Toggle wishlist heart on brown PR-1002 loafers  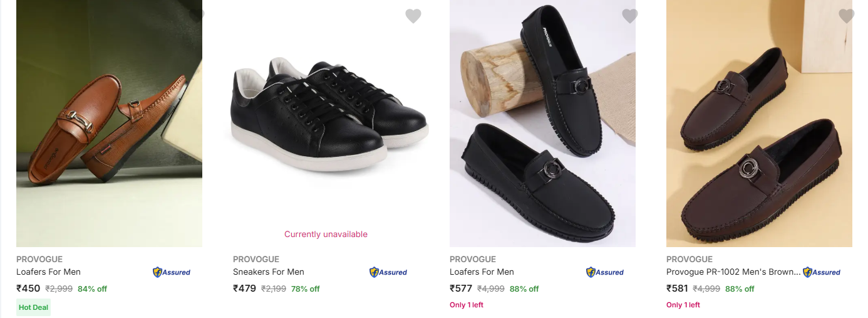(x=847, y=16)
